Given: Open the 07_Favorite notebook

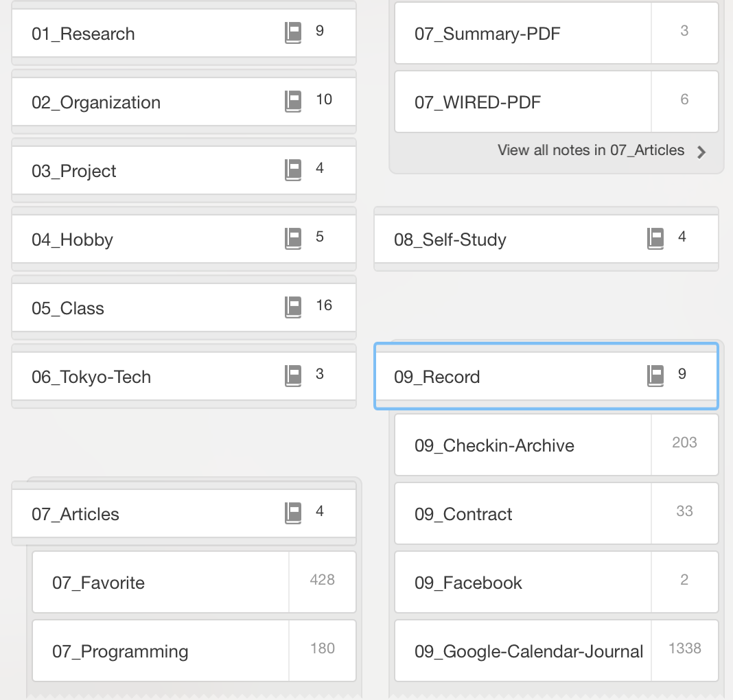Looking at the screenshot, I should 194,582.
